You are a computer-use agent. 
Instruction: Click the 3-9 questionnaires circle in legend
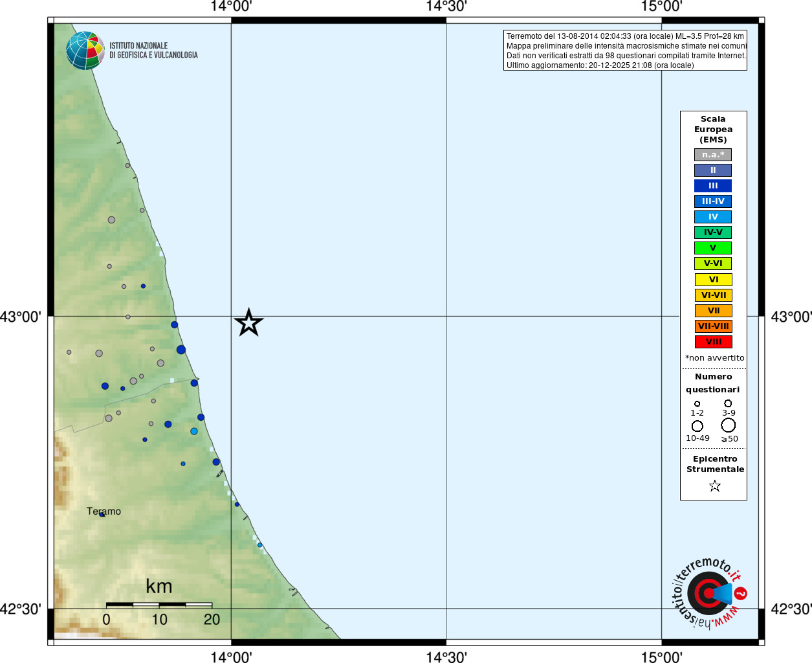728,403
